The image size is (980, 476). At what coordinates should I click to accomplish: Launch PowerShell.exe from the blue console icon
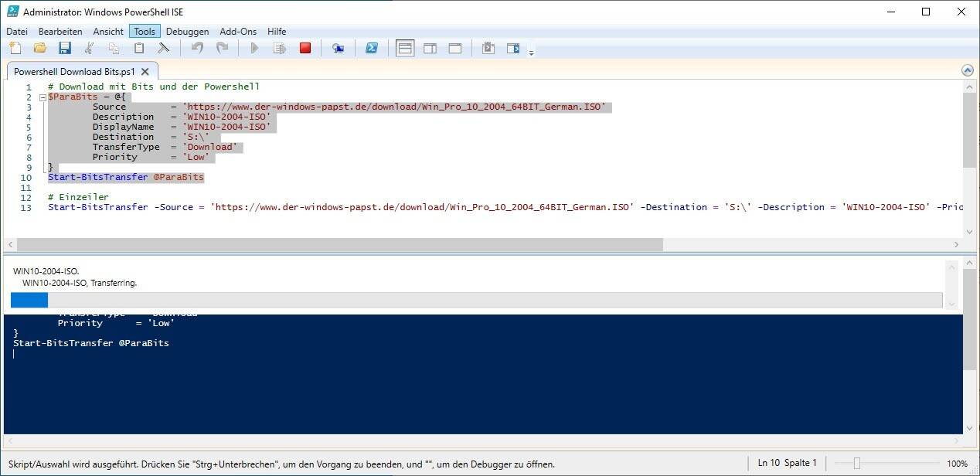(x=372, y=48)
